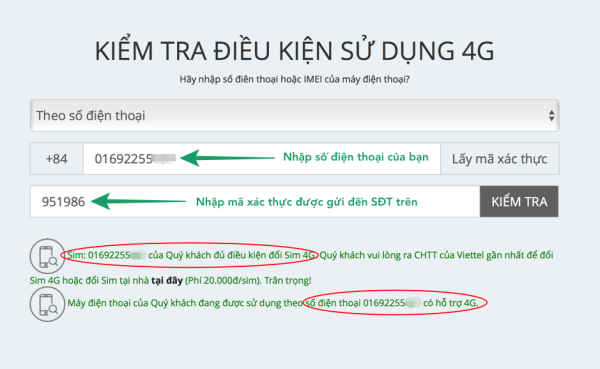Click the 'KIỂM TRA' button
Screen dimensions: 600x369
tap(519, 202)
